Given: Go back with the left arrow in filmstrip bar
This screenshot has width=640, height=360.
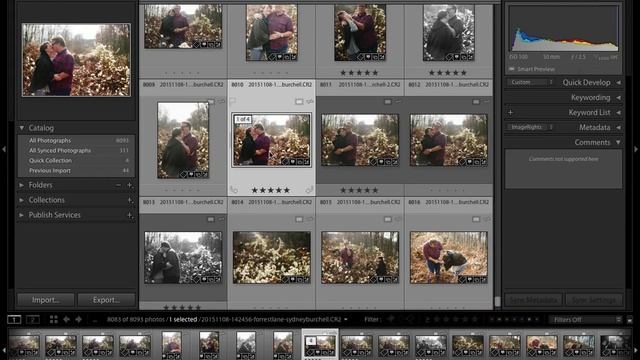Looking at the screenshot, I should click(66, 320).
